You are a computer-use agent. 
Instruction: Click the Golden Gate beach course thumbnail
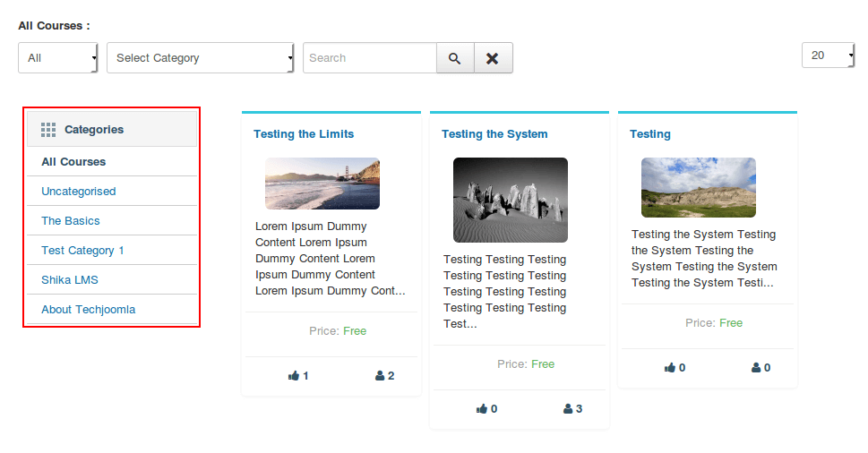(x=322, y=184)
